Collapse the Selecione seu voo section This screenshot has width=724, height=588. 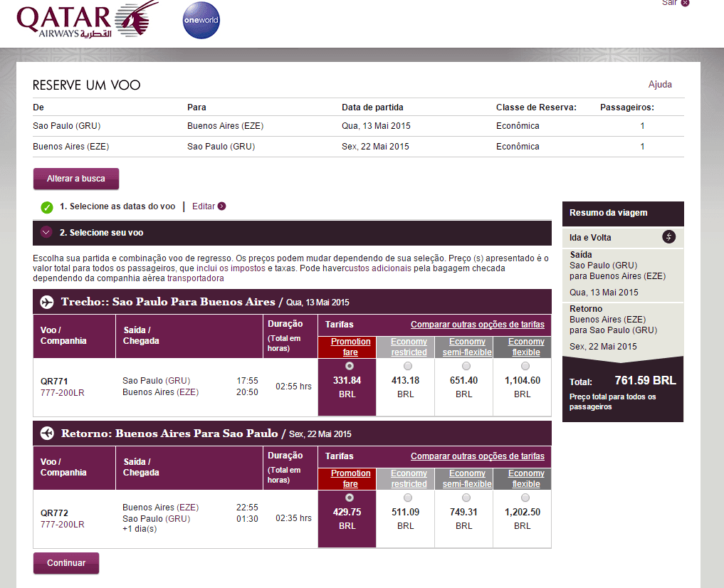(46, 233)
